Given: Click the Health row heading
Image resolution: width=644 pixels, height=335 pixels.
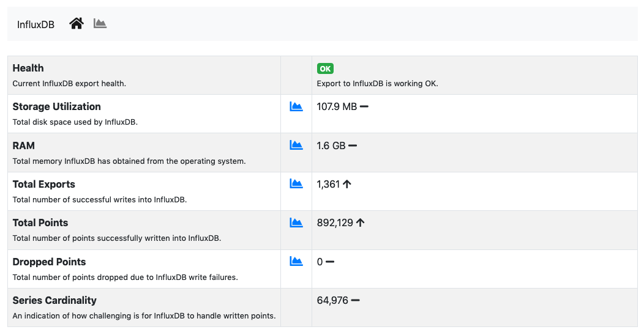Looking at the screenshot, I should (28, 68).
